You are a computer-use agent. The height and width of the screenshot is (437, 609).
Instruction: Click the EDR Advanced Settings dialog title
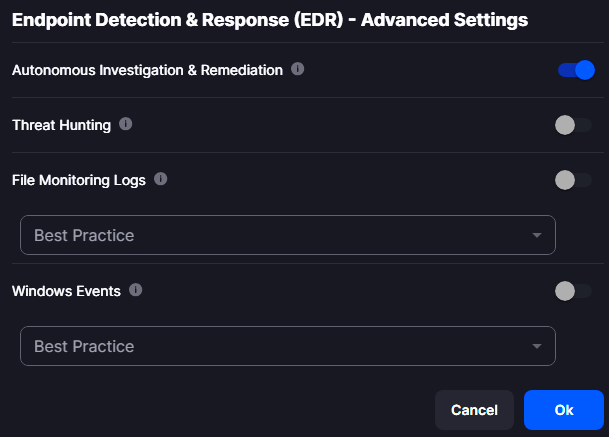coord(270,19)
